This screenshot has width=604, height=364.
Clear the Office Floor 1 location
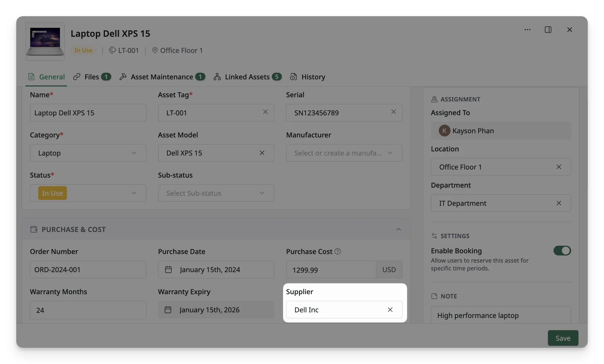click(558, 167)
